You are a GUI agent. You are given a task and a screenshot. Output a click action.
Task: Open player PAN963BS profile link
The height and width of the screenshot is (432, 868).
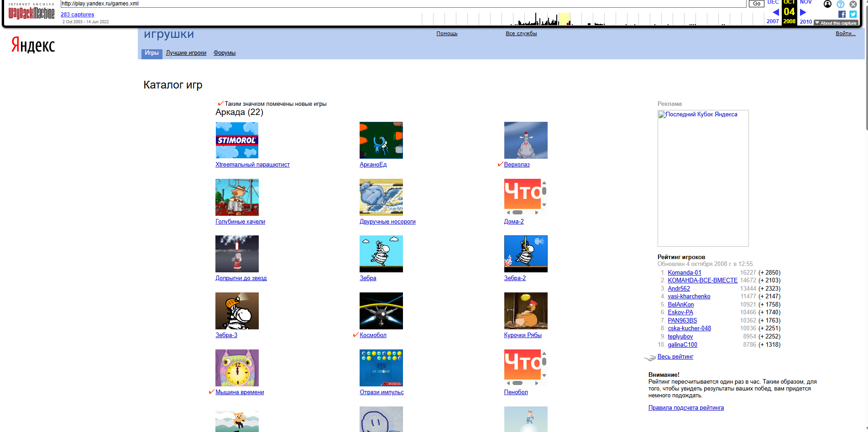[x=683, y=321]
